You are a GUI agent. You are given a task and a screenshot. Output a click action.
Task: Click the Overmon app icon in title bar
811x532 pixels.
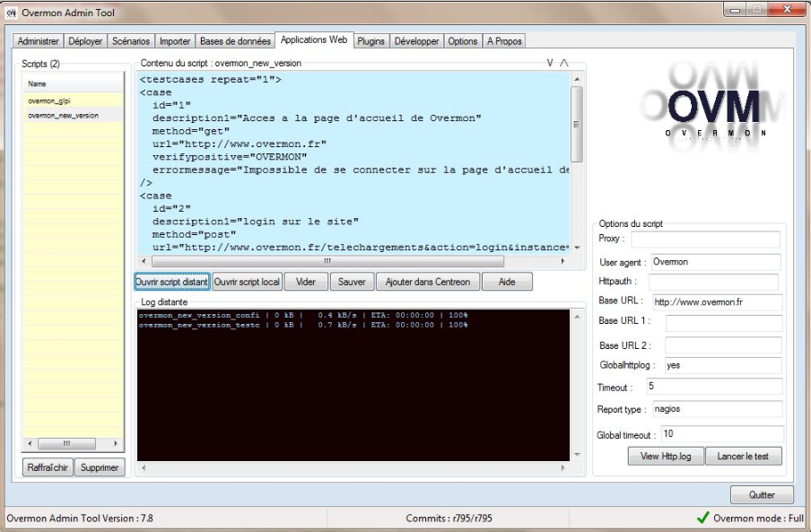pyautogui.click(x=13, y=13)
